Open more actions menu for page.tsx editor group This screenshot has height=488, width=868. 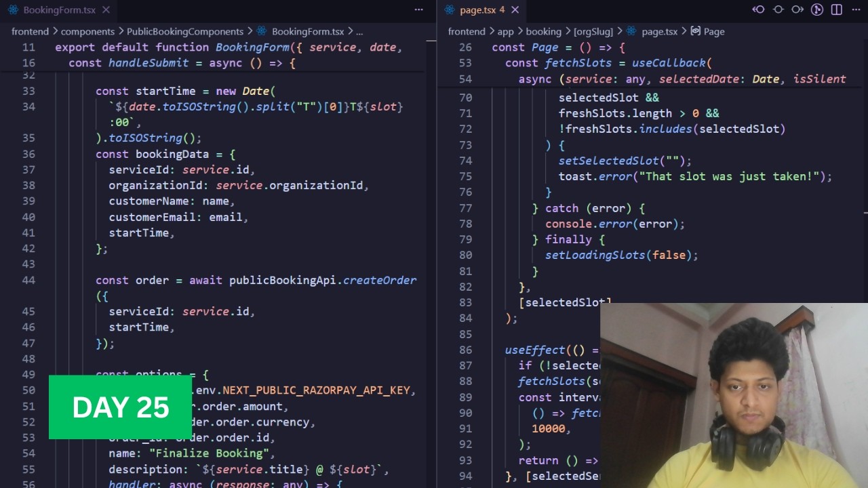(x=855, y=9)
